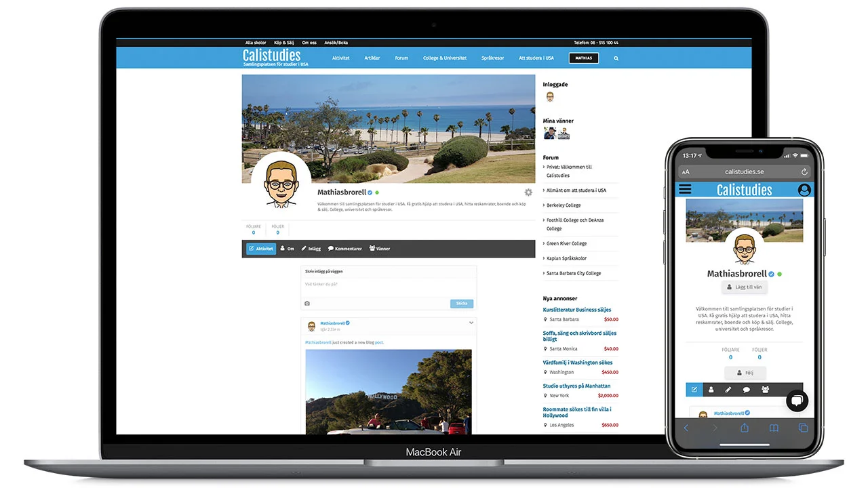This screenshot has height=488, width=868.
Task: Tap the Safari tabs icon on phone
Action: click(x=803, y=428)
